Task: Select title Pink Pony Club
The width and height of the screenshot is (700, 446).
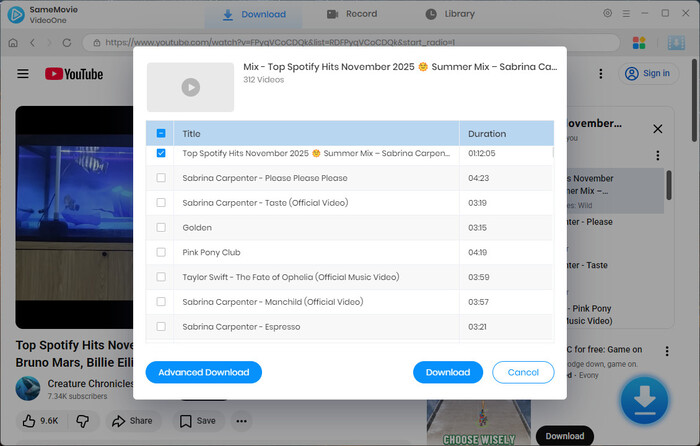Action: pyautogui.click(x=211, y=253)
